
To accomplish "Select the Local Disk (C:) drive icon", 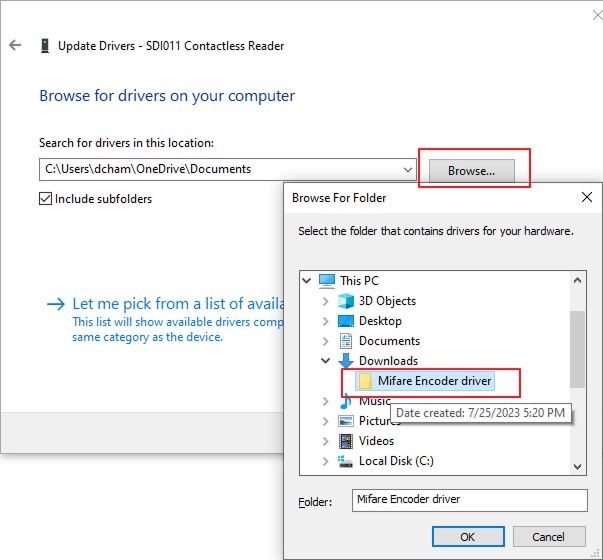I will click(346, 461).
